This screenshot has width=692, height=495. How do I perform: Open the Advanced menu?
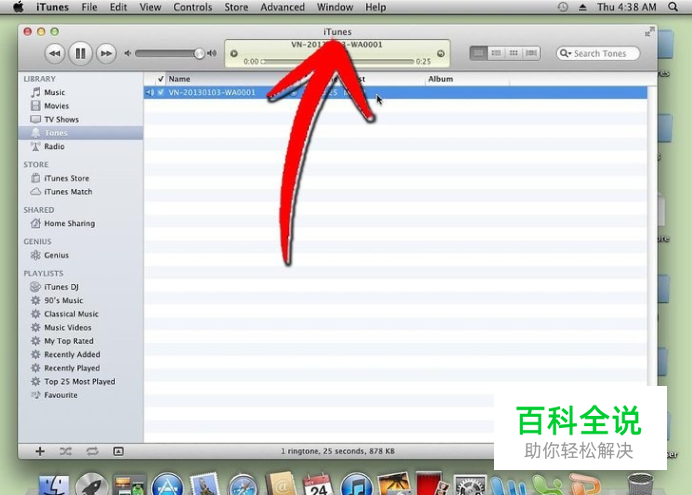click(x=282, y=7)
